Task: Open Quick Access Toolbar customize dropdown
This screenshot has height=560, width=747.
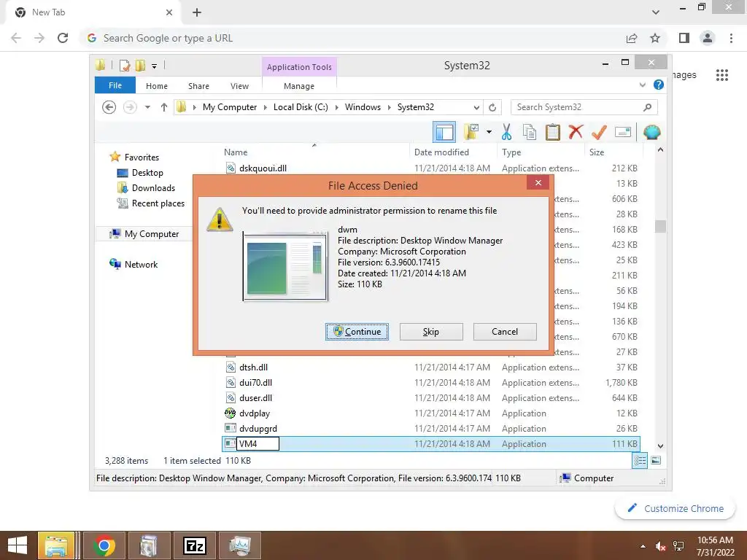Action: pyautogui.click(x=155, y=66)
